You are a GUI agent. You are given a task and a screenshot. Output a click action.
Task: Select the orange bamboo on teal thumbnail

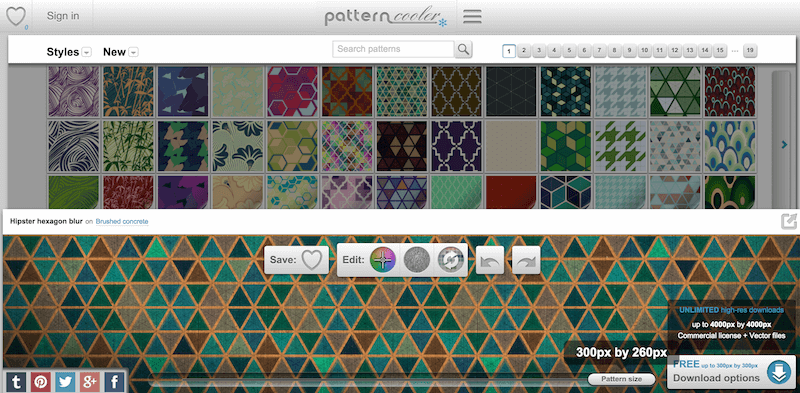point(129,91)
